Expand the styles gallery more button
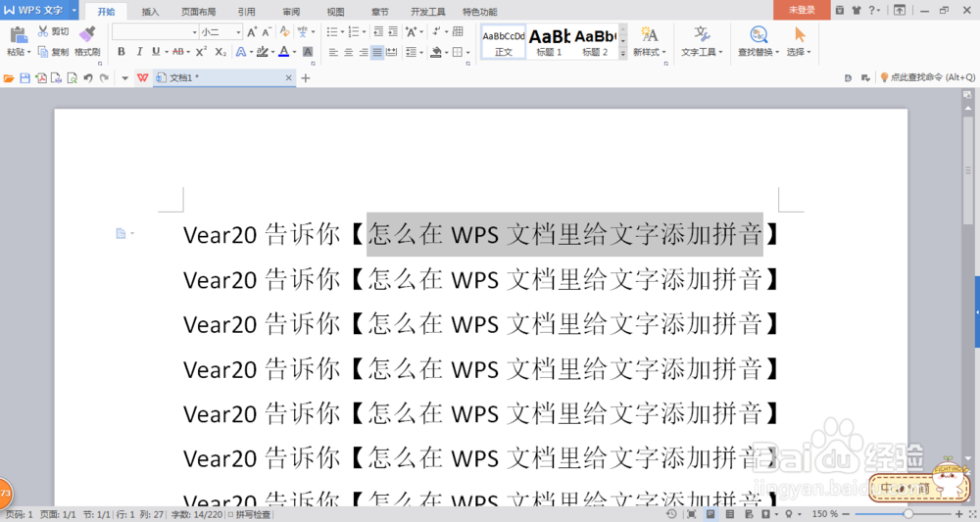The height and width of the screenshot is (522, 980). pyautogui.click(x=622, y=54)
